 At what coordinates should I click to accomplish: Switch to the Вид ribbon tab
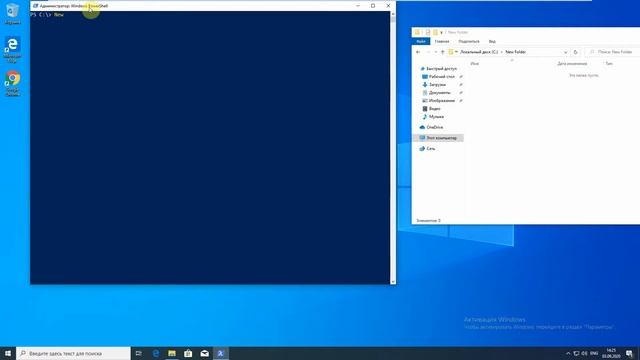click(x=492, y=42)
